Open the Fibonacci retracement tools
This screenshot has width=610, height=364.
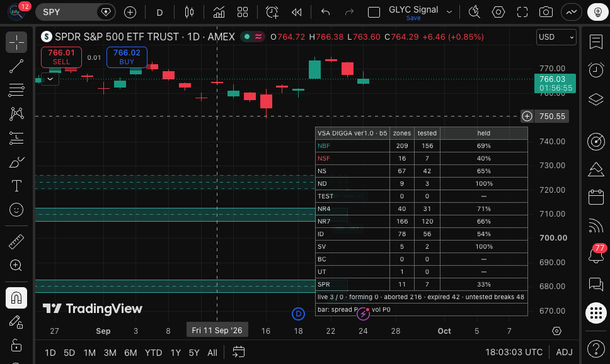pos(16,90)
